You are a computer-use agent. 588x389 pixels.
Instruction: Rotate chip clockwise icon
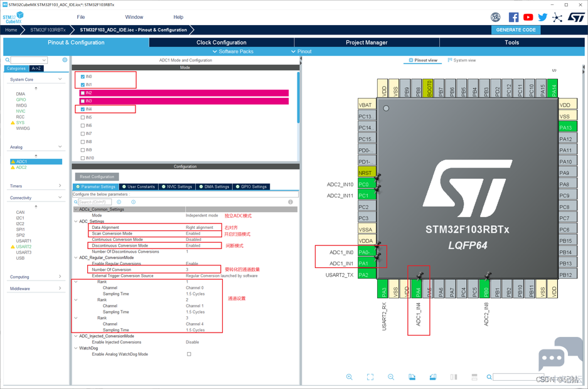[x=412, y=377]
